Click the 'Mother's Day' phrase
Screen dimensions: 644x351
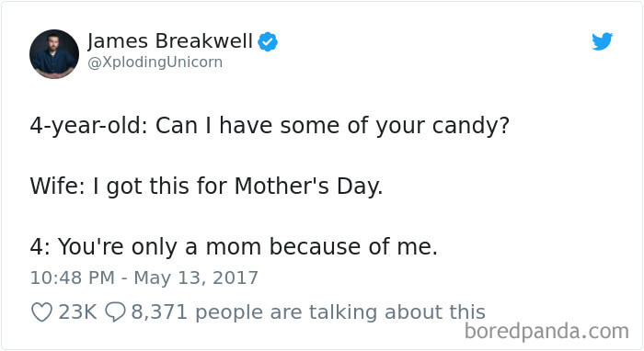pyautogui.click(x=308, y=187)
